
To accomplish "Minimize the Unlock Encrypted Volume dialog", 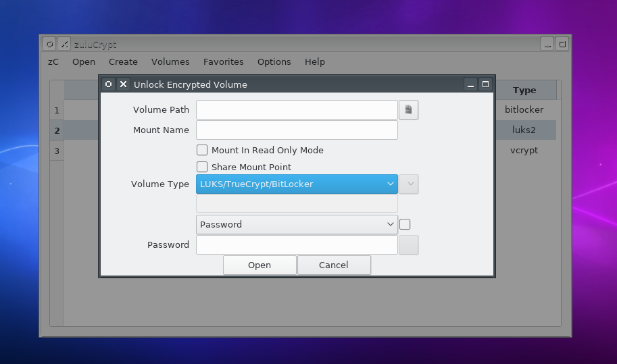I will point(470,84).
